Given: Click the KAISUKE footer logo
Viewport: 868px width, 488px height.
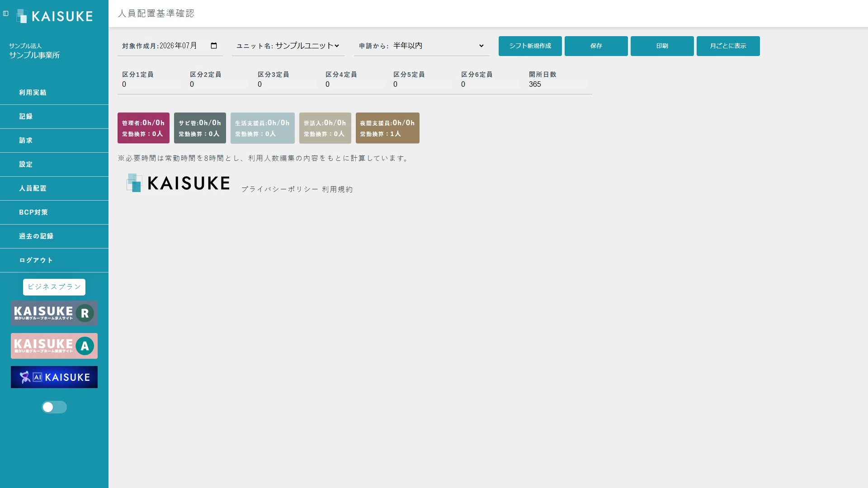Looking at the screenshot, I should [178, 183].
